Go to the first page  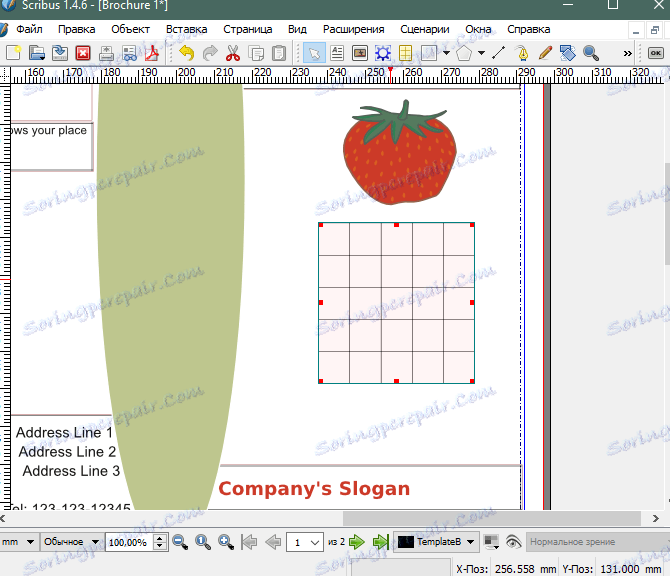click(249, 542)
